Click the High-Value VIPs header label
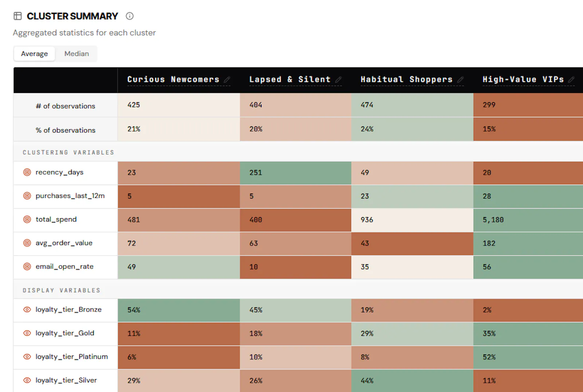This screenshot has height=392, width=583. 523,79
